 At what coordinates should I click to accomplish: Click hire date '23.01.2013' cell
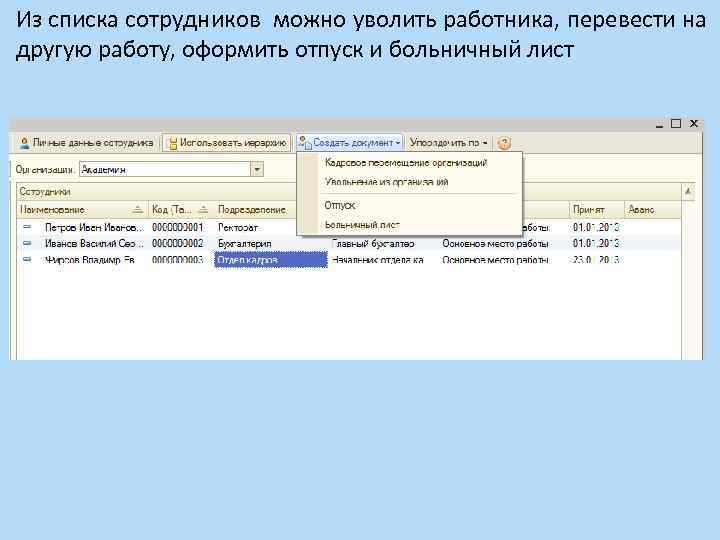point(596,260)
